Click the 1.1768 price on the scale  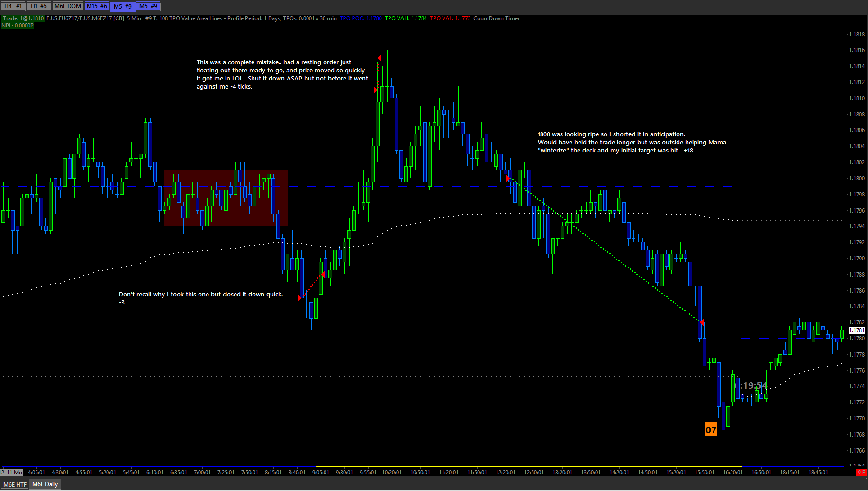tap(857, 434)
